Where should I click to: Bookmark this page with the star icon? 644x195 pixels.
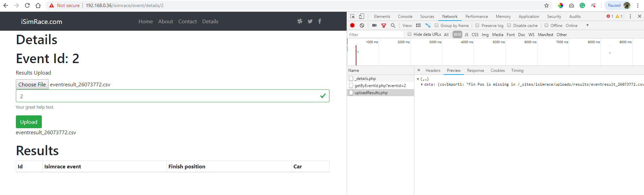[547, 5]
